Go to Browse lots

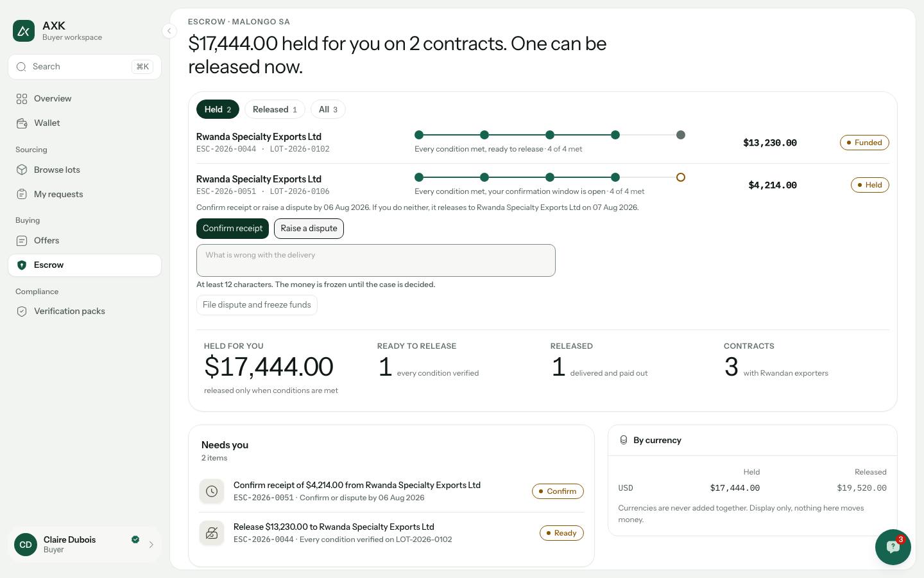85,170
